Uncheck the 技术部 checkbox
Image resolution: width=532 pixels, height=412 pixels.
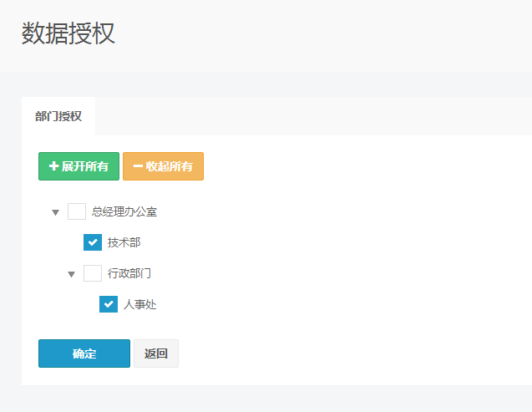click(93, 242)
